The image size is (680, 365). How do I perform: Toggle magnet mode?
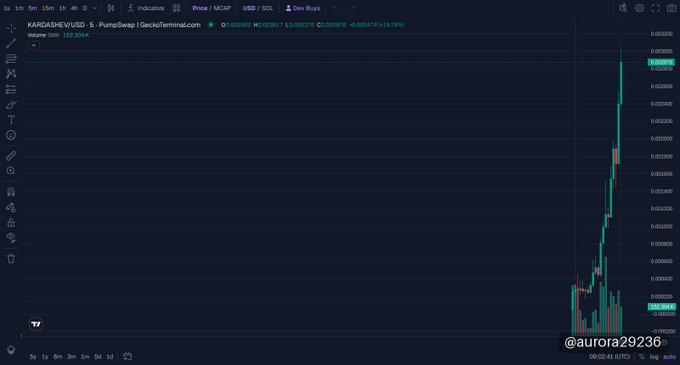11,192
